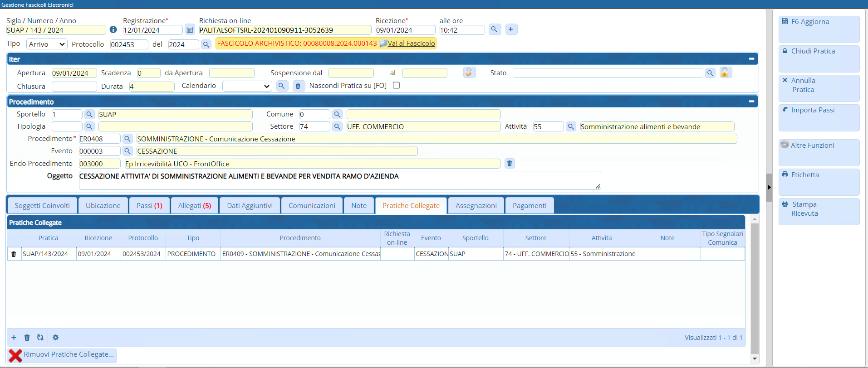Open the Soggetti Coinvolti tab
Viewport: 868px width, 368px height.
(42, 206)
